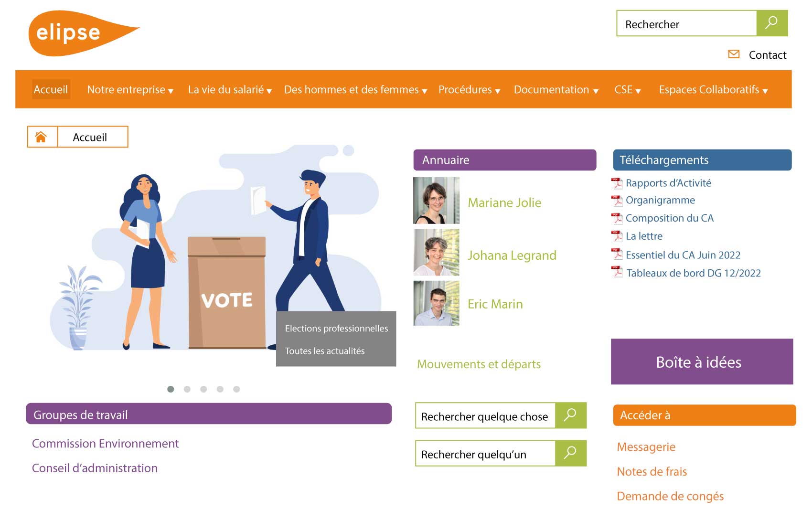Open the Demande de congés link
The image size is (812, 531).
tap(670, 496)
